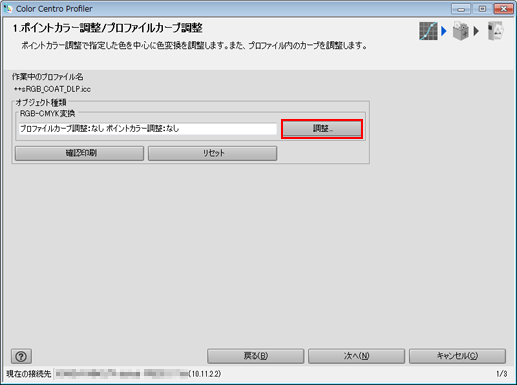Image resolution: width=517 pixels, height=385 pixels.
Task: Maximize the Color Centro Profiler window
Action: [x=482, y=9]
